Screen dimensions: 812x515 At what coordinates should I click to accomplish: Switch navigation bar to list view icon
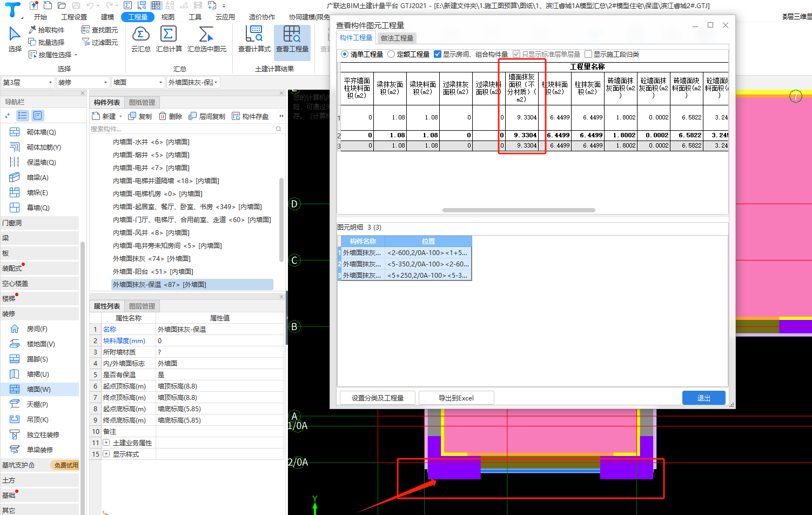22,115
